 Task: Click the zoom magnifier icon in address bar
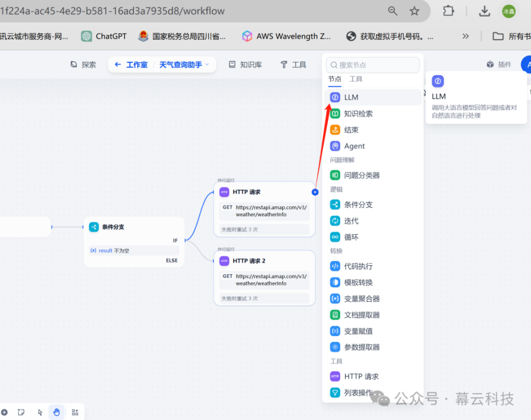pos(392,11)
